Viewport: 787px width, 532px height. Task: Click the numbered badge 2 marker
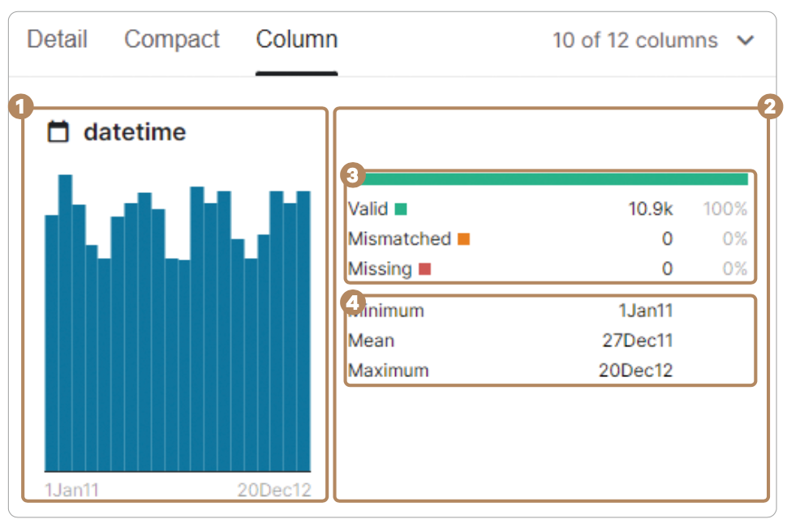768,105
